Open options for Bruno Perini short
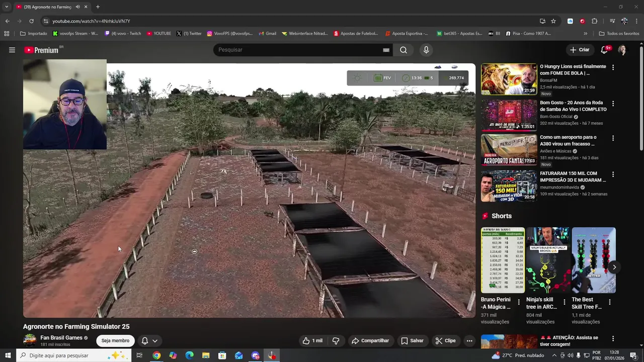This screenshot has width=644, height=362. pyautogui.click(x=519, y=302)
